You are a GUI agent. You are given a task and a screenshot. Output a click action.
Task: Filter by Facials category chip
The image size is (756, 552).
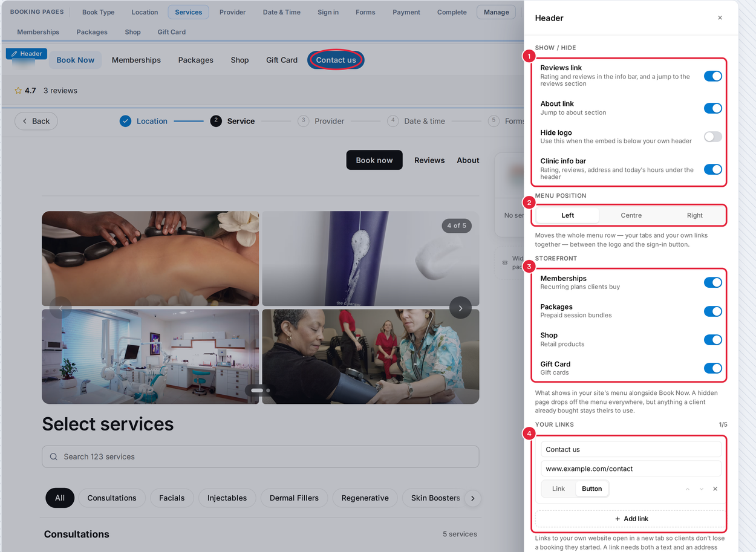pyautogui.click(x=172, y=498)
